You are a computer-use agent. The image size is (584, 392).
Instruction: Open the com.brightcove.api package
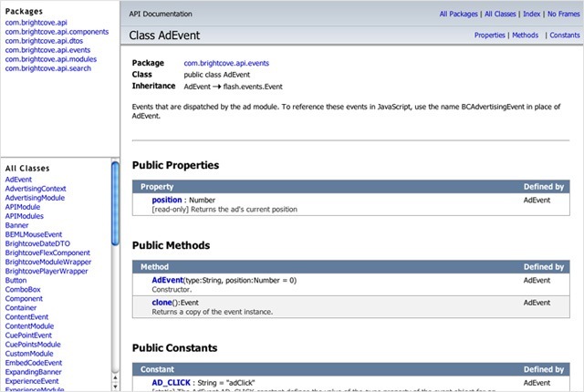click(x=36, y=23)
